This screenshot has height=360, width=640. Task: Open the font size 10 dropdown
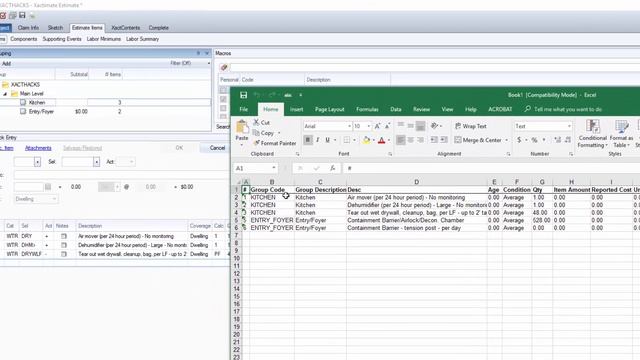369,126
